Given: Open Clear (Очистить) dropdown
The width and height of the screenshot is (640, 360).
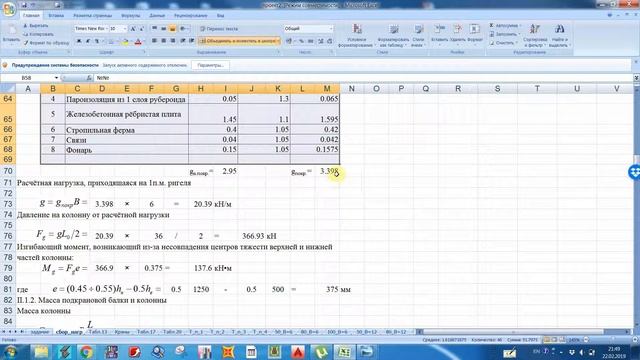Looking at the screenshot, I should tap(503, 43).
